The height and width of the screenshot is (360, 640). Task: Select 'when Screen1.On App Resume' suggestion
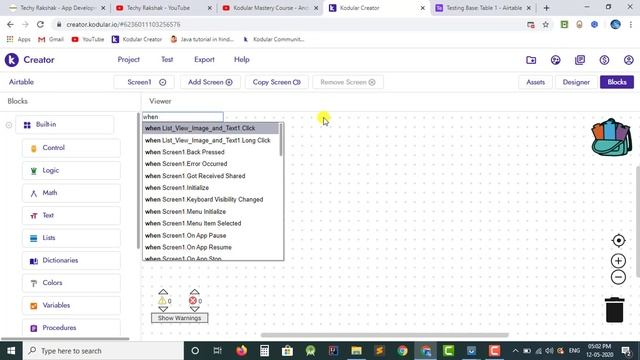pyautogui.click(x=211, y=247)
